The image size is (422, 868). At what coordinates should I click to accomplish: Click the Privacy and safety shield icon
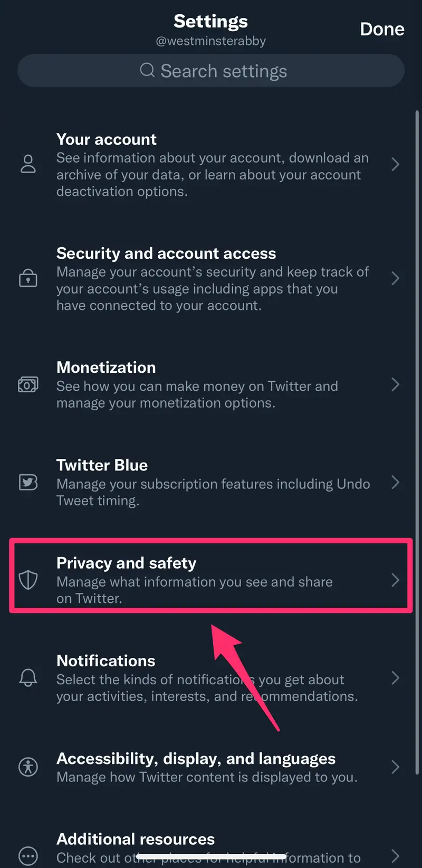click(28, 580)
